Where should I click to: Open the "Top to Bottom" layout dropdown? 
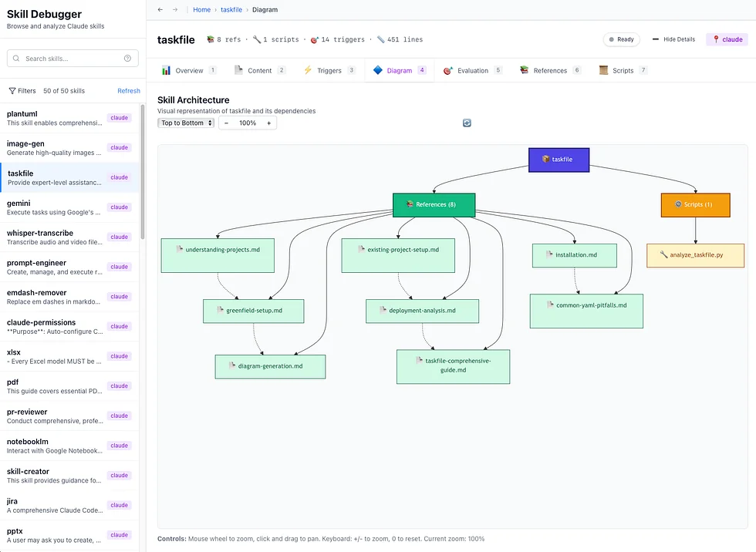[x=185, y=123]
